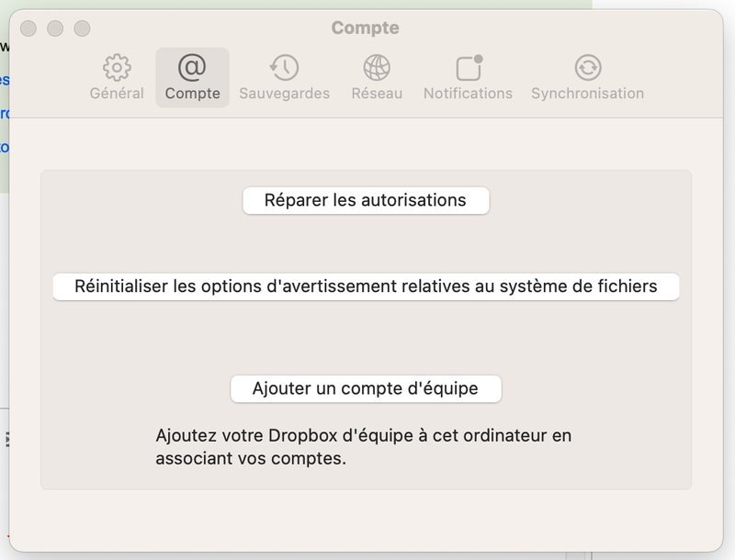The image size is (735, 560).
Task: Select the Réseau globe icon
Action: [377, 67]
